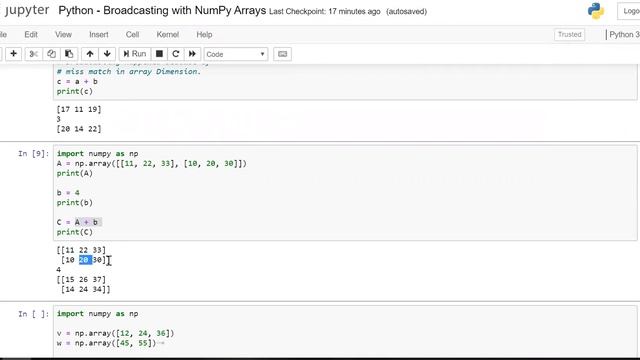The height and width of the screenshot is (360, 640).
Task: Paste cells below icon
Action: [x=69, y=54]
